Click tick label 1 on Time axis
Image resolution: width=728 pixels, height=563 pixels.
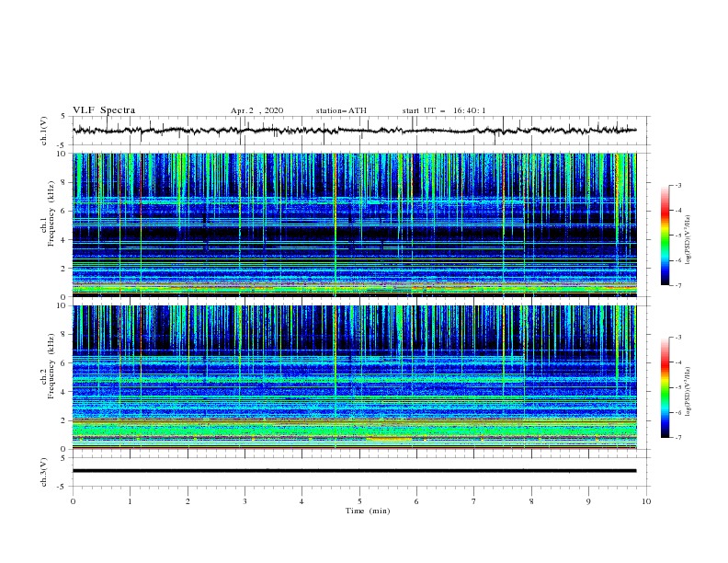point(130,501)
